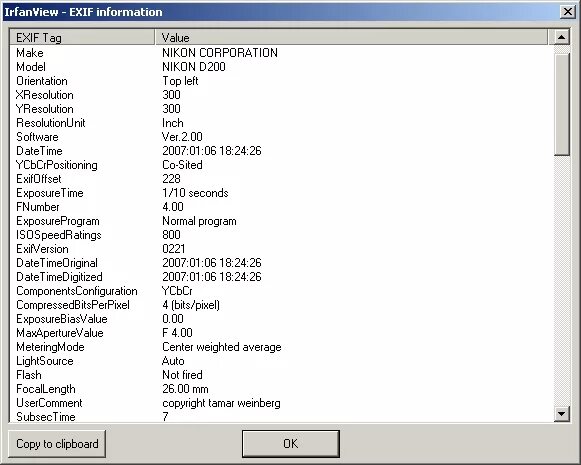Select the MaxApertureValue tag

click(x=60, y=333)
